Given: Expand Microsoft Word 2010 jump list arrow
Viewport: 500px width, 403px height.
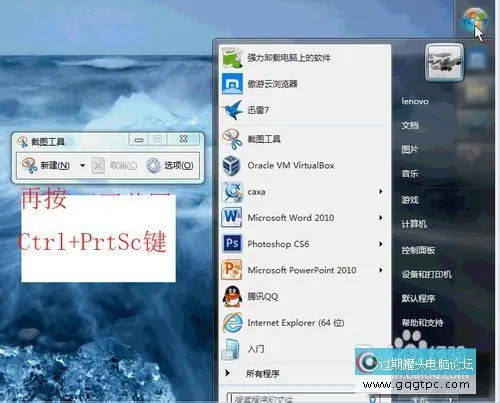Looking at the screenshot, I should point(381,218).
